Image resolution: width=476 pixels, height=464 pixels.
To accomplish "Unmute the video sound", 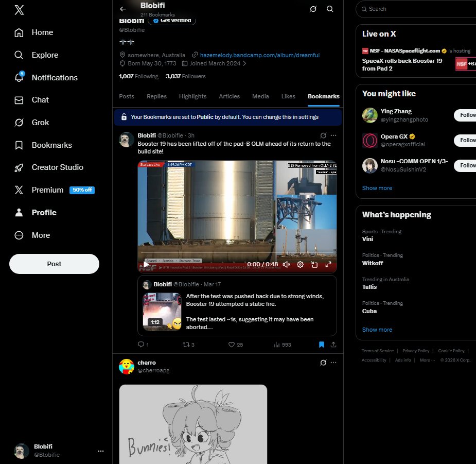I will 286,265.
